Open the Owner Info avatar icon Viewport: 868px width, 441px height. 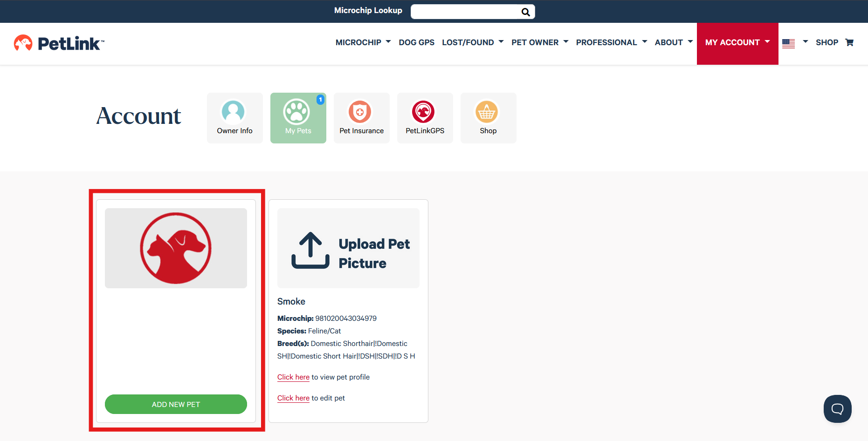pyautogui.click(x=233, y=111)
